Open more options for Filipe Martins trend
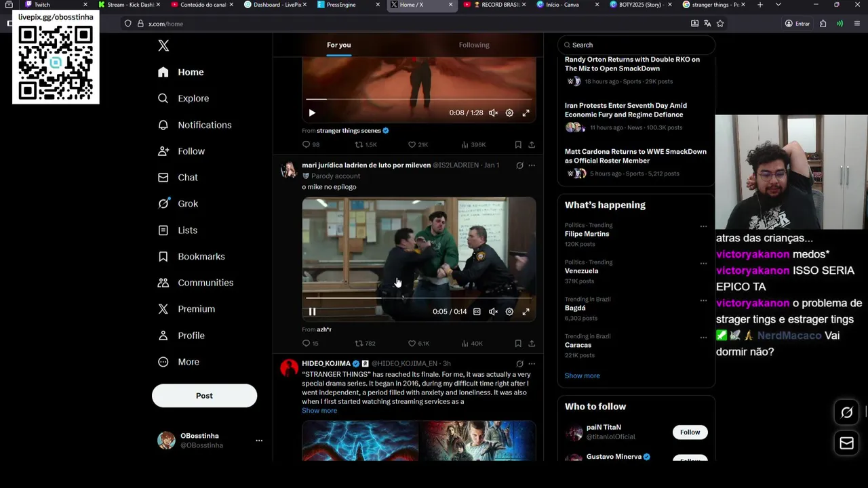Screen dimensions: 868x488 pyautogui.click(x=703, y=226)
